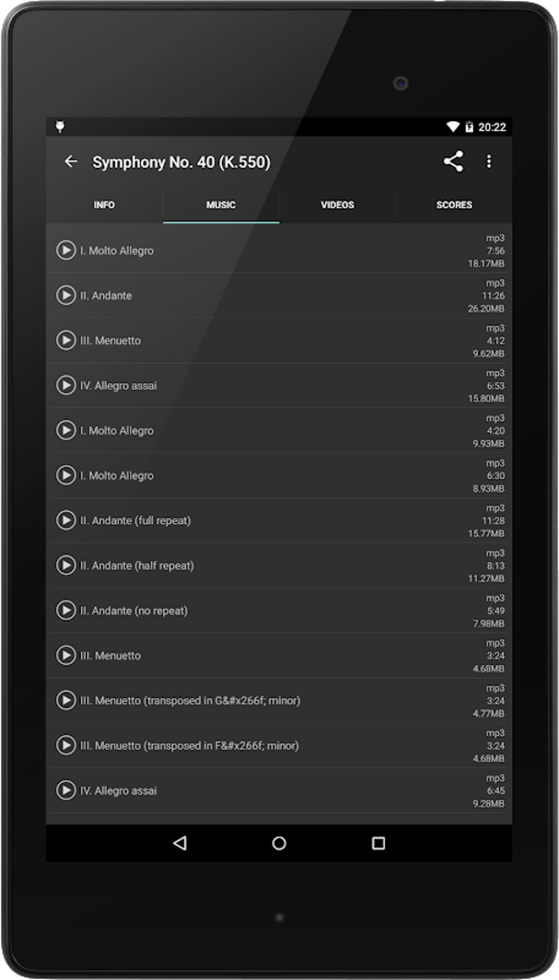
Task: Play Andante (half repeat) track
Action: coord(66,565)
